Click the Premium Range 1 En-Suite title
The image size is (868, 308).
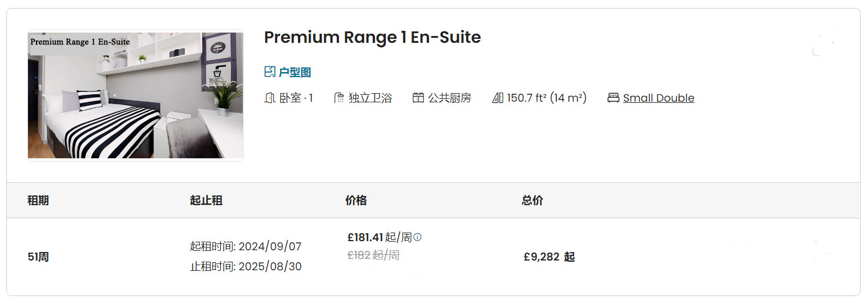[372, 37]
